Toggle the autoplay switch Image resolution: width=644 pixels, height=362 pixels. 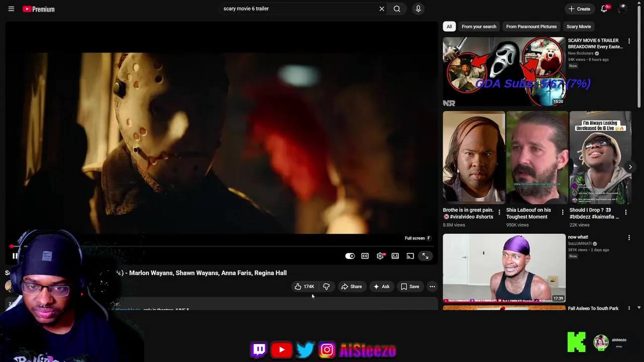[350, 256]
